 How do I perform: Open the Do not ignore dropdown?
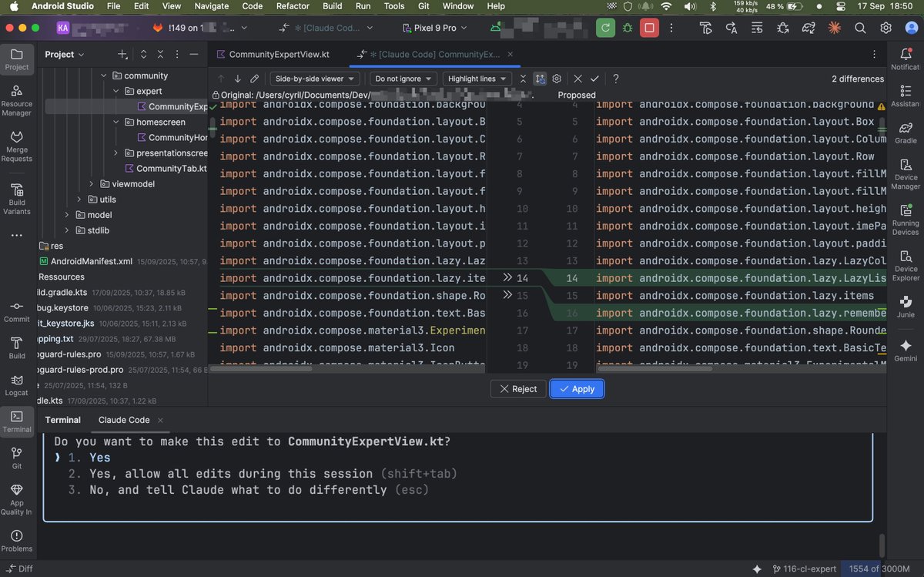[x=403, y=79]
